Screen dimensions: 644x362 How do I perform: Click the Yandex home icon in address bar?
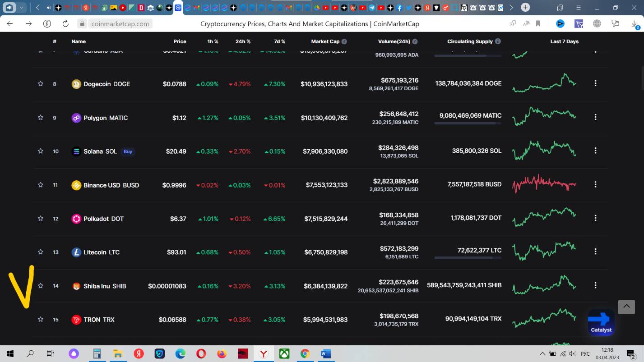(x=47, y=24)
